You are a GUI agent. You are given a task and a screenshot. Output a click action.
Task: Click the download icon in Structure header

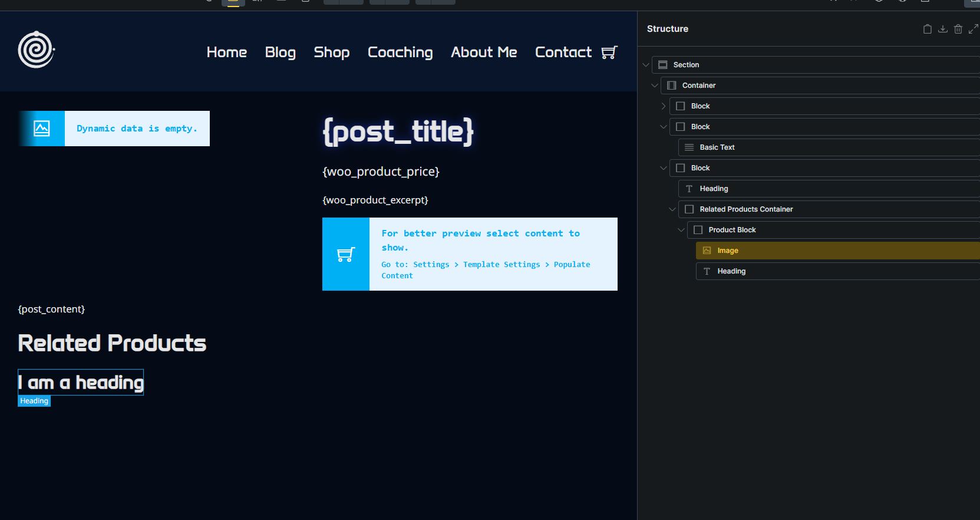coord(942,29)
